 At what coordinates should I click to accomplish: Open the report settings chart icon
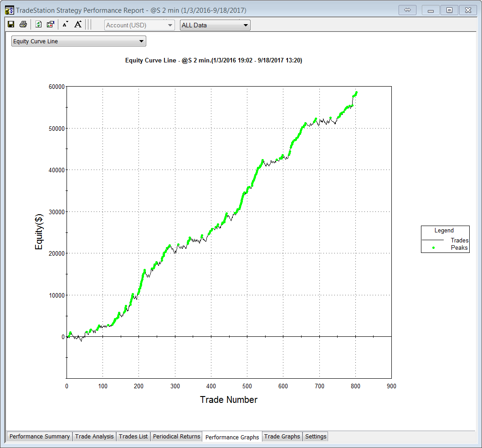(51, 25)
